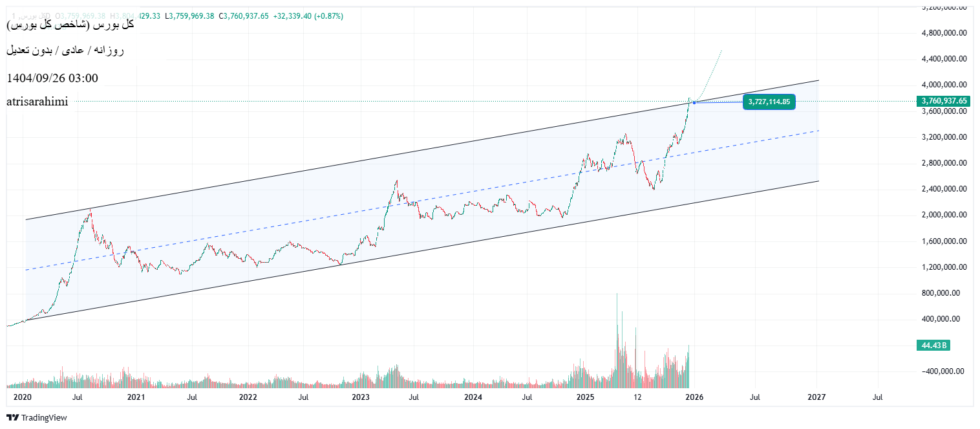Click the 2027 label on time axis
Screen dimensions: 980x429
click(x=816, y=397)
